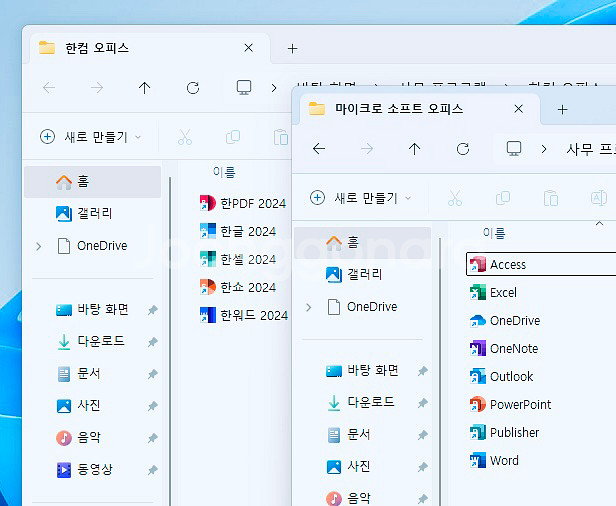Select the OneNote shortcut icon
Image resolution: width=616 pixels, height=506 pixels.
click(478, 348)
